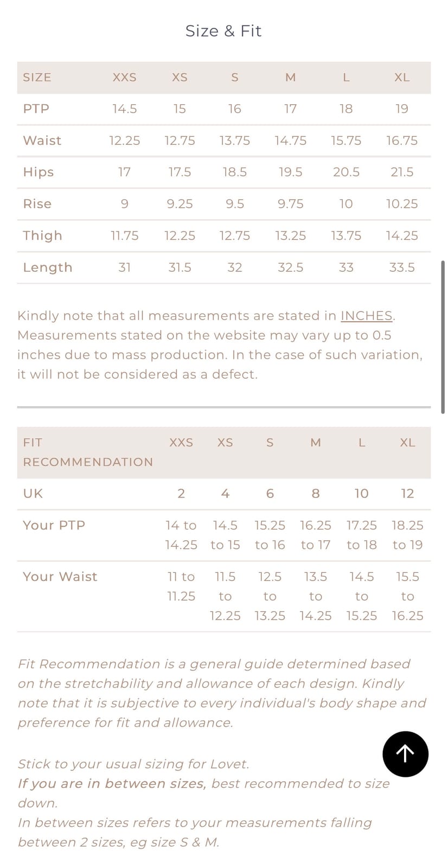
Task: Select the Size & Fit heading
Action: tap(223, 31)
